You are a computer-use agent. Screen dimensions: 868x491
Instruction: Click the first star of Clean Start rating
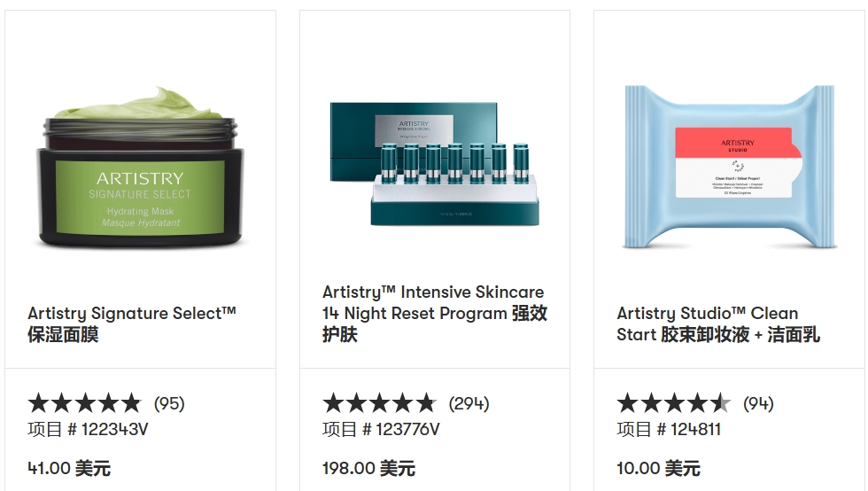click(x=628, y=403)
